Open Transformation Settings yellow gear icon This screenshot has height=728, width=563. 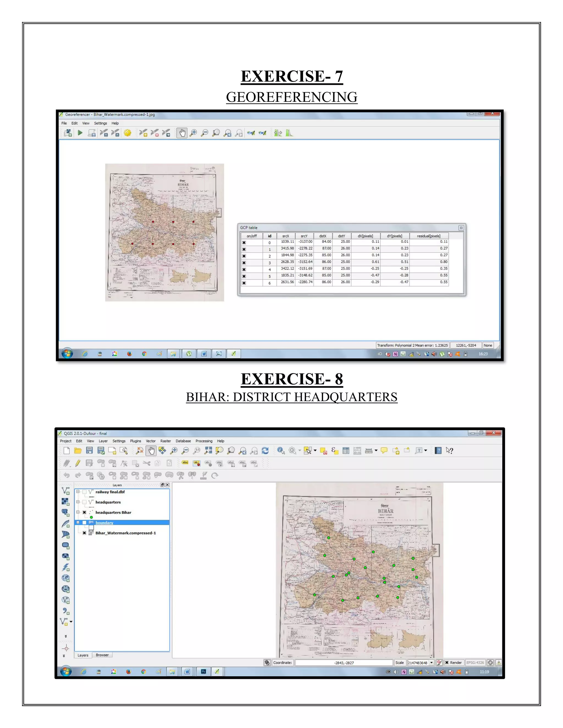point(127,133)
